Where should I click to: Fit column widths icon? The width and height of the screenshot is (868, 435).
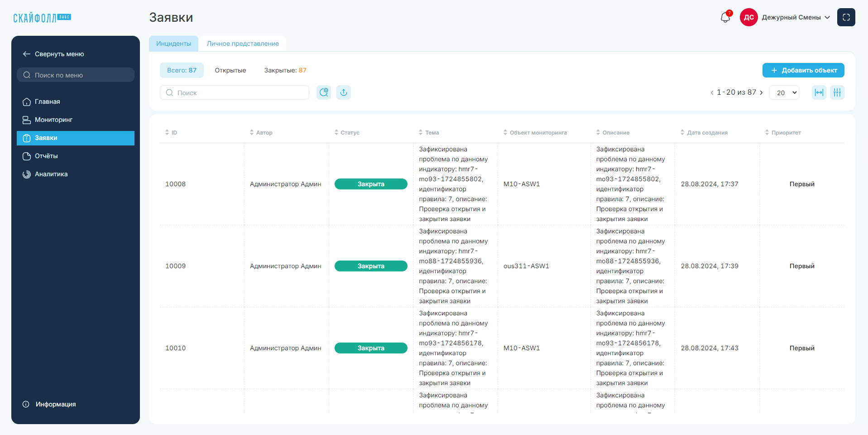pos(819,92)
